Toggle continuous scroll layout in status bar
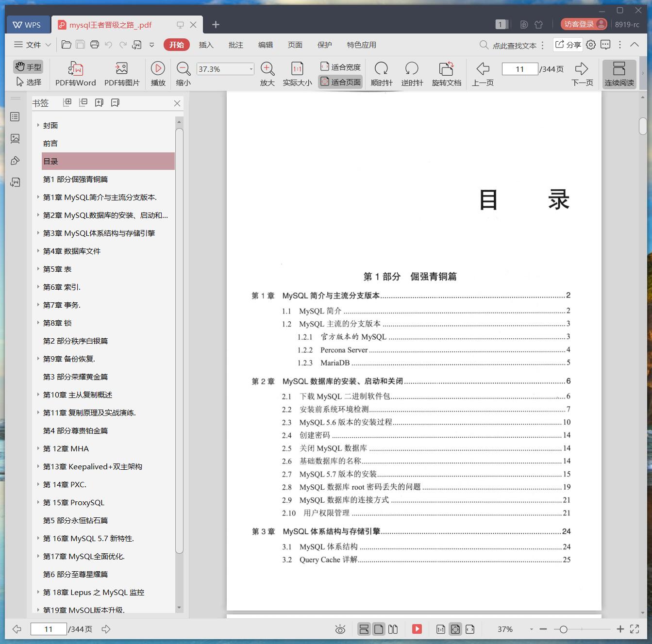Viewport: 652px width, 644px height. point(364,629)
